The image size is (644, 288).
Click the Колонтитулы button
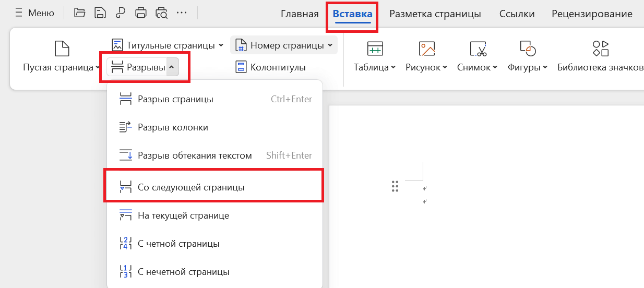(270, 67)
